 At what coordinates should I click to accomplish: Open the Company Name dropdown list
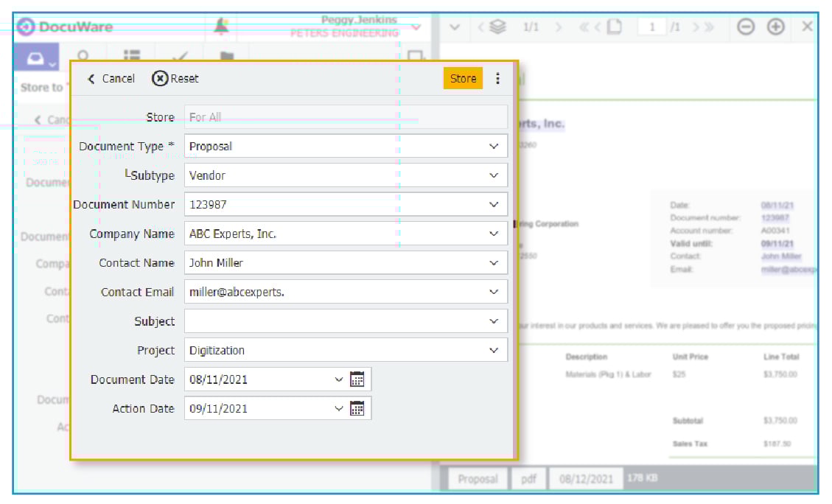point(494,234)
